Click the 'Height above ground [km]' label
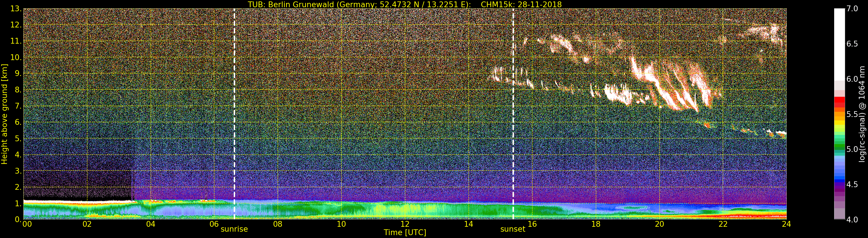 coord(4,114)
